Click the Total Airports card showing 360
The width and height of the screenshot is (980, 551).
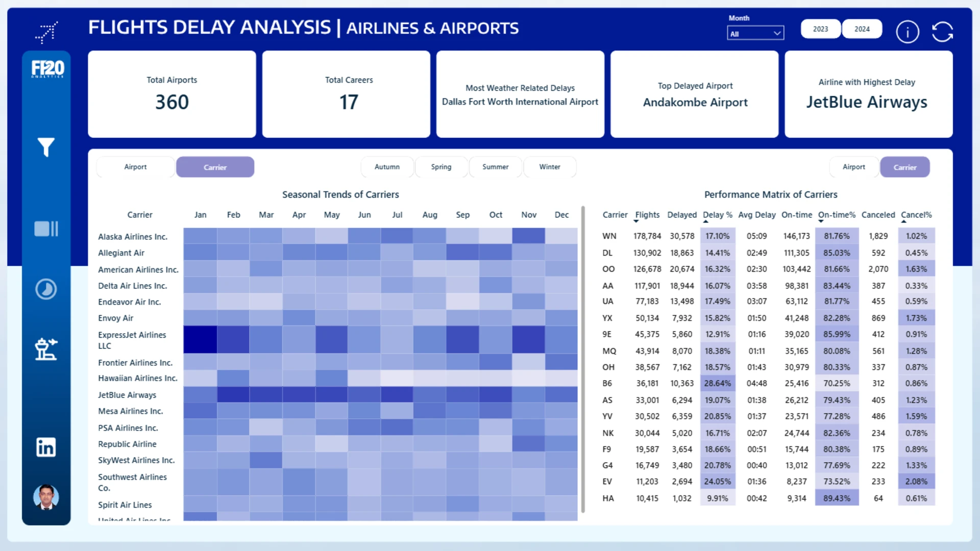172,94
